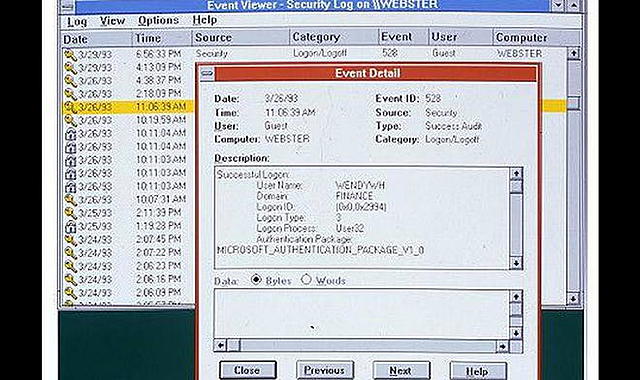Image resolution: width=640 pixels, height=380 pixels.
Task: Click the Date column header
Action: pyautogui.click(x=96, y=39)
